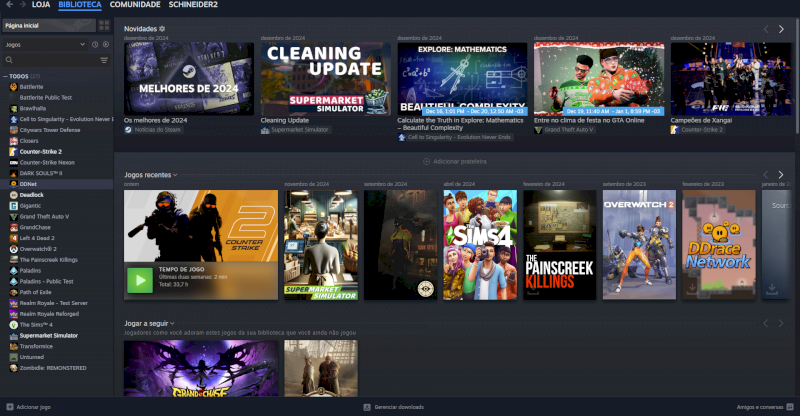Select Battlerite in the game list

coord(31,87)
